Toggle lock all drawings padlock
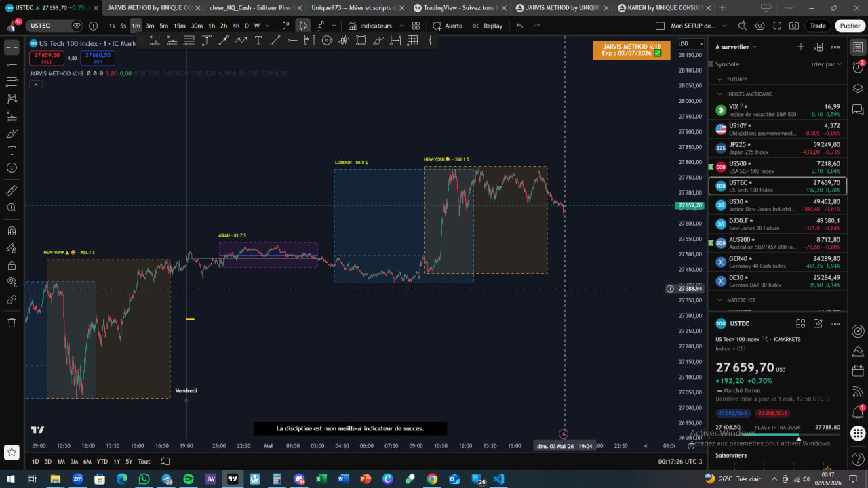This screenshot has height=488, width=868. [x=12, y=266]
